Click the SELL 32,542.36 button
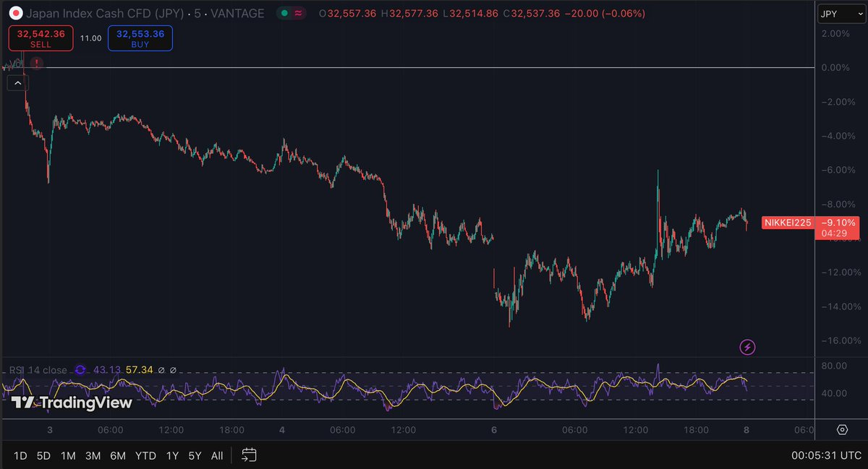This screenshot has width=868, height=469. point(41,38)
